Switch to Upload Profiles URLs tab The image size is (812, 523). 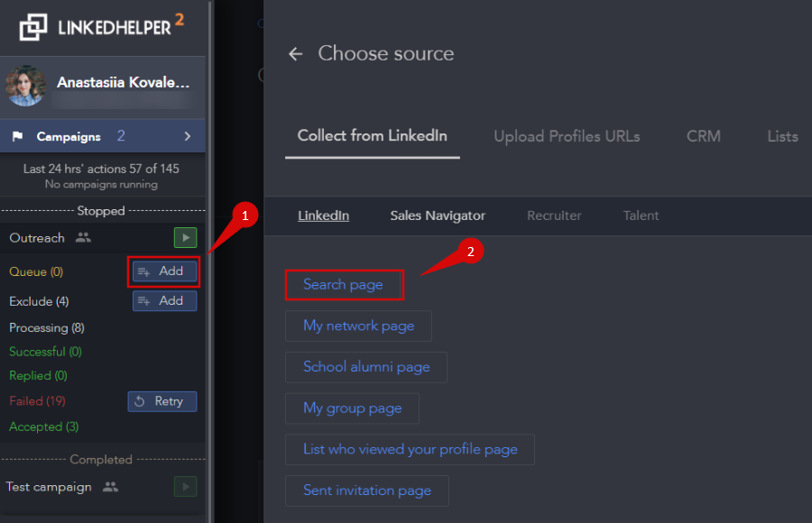567,137
